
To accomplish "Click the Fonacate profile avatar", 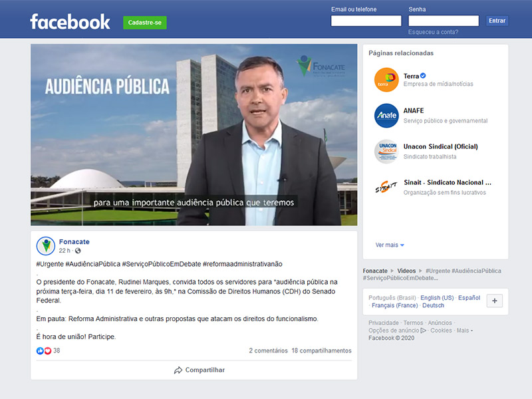I will 46,246.
